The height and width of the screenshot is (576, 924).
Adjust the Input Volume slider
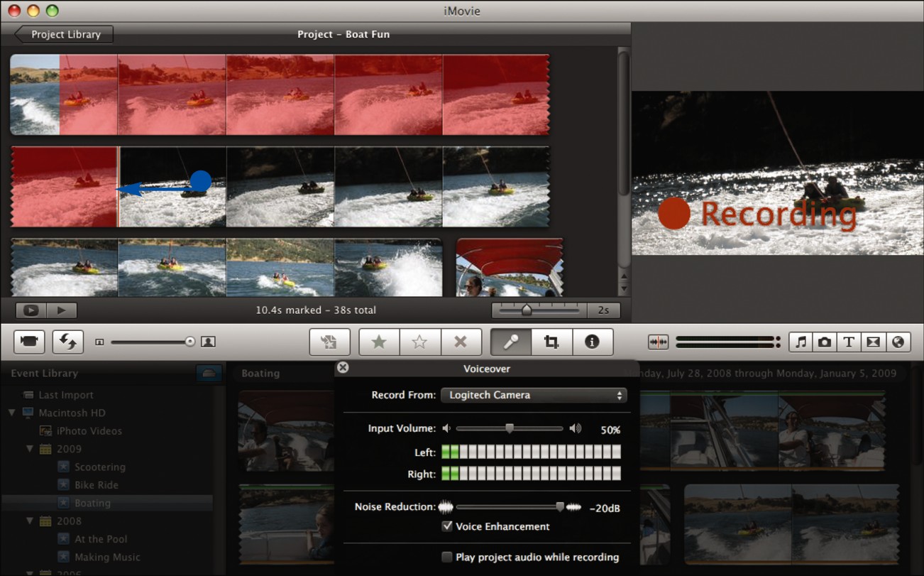[509, 428]
